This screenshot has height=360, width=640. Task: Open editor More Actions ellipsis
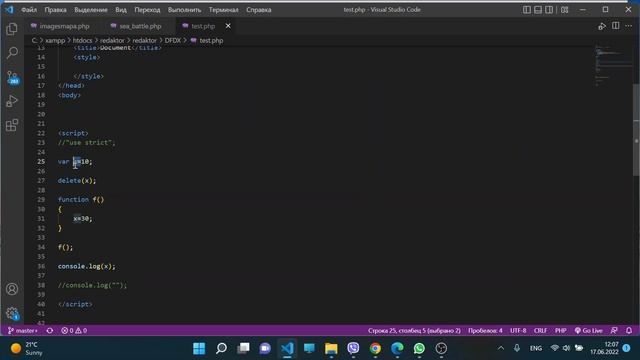629,26
